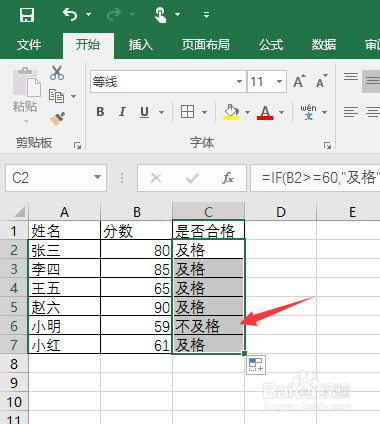The image size is (380, 424).
Task: Select column C header
Action: pos(208,212)
